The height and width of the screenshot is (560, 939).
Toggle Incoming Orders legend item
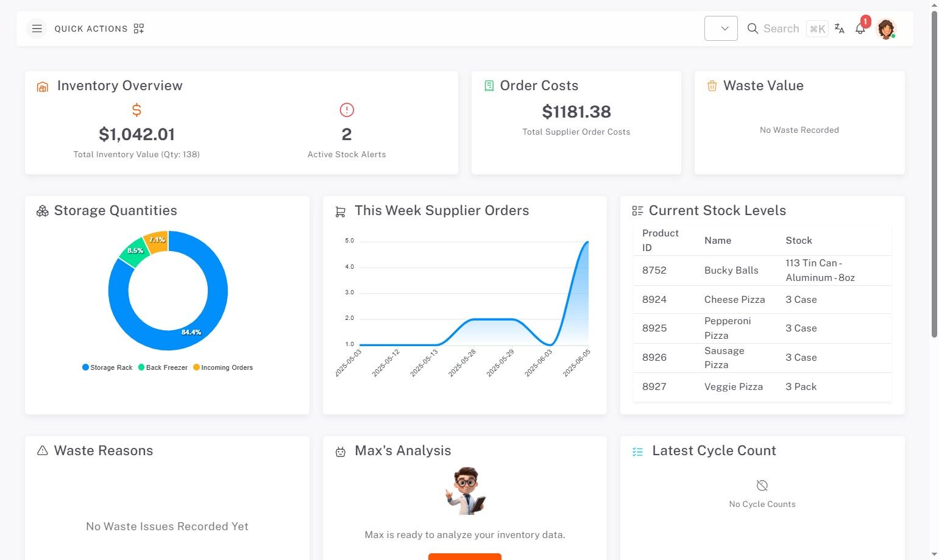click(223, 367)
